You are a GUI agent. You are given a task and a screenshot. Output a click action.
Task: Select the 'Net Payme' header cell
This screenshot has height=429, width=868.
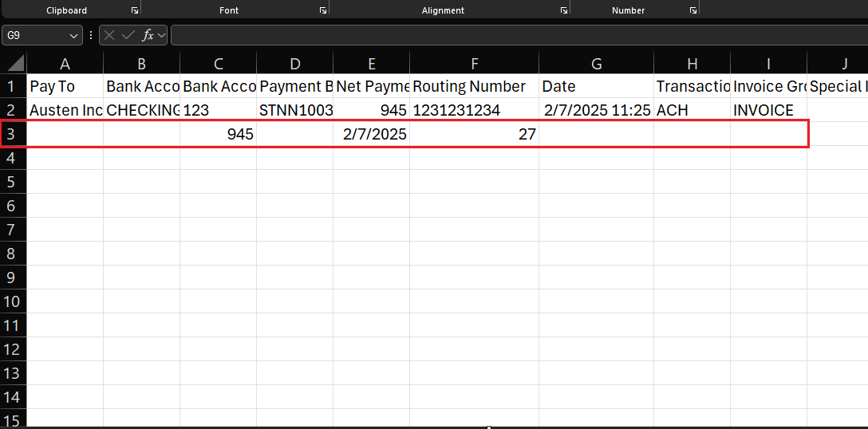tap(372, 86)
